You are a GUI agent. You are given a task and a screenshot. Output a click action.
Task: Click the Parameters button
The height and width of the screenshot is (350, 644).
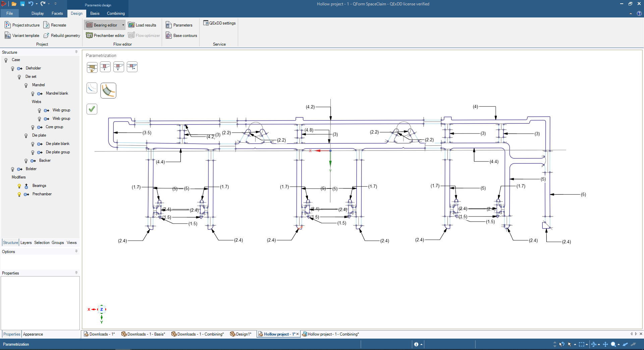point(179,25)
